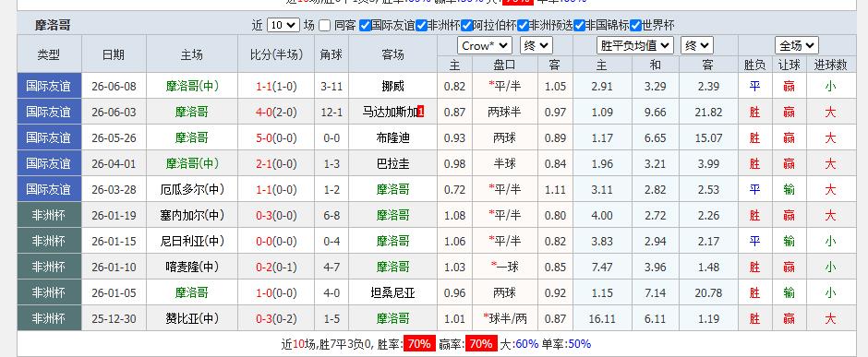Click the handicap *一球 cell
The image size is (868, 357).
[x=504, y=267]
